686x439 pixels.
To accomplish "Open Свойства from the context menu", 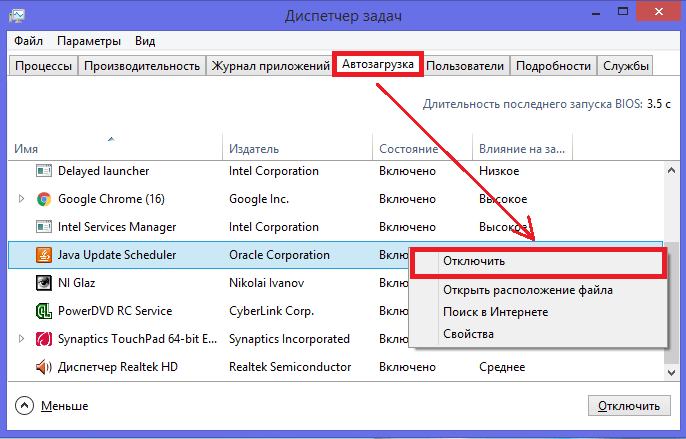I will (538, 334).
